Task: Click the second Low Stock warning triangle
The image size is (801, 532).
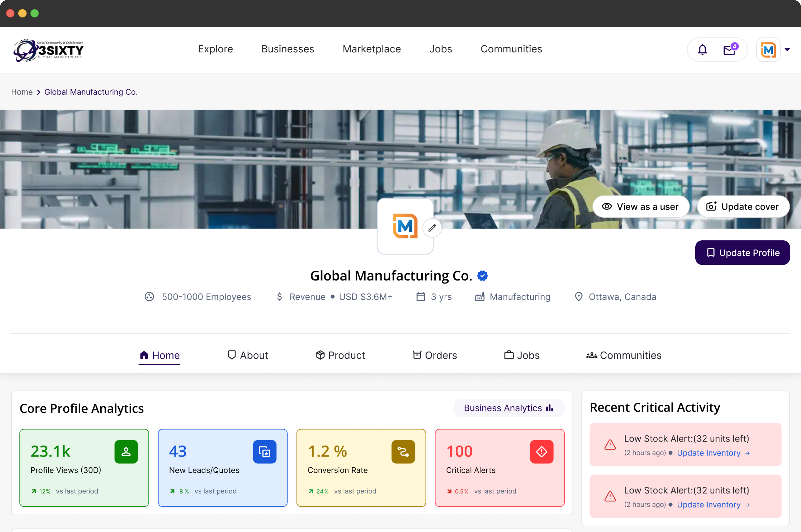Action: point(610,497)
